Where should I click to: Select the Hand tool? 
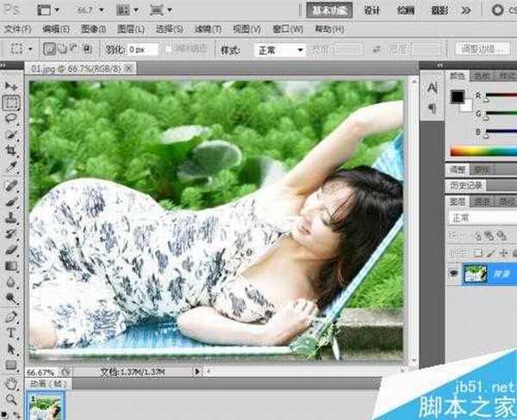pyautogui.click(x=12, y=383)
